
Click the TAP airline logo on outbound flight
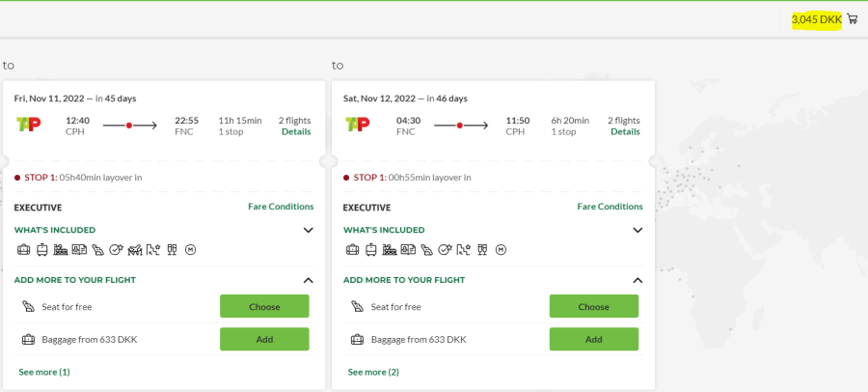28,125
